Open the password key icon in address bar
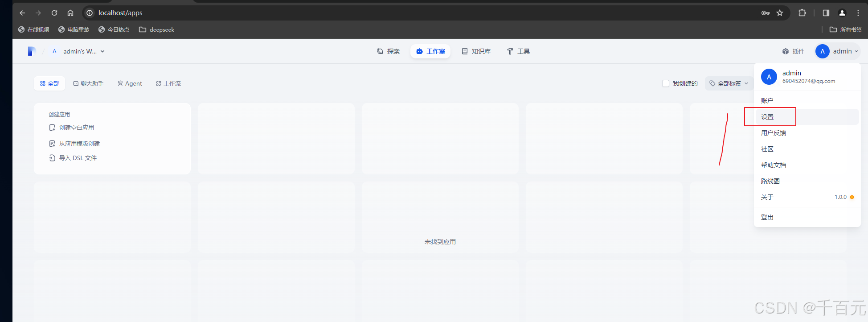868x322 pixels. click(x=766, y=13)
